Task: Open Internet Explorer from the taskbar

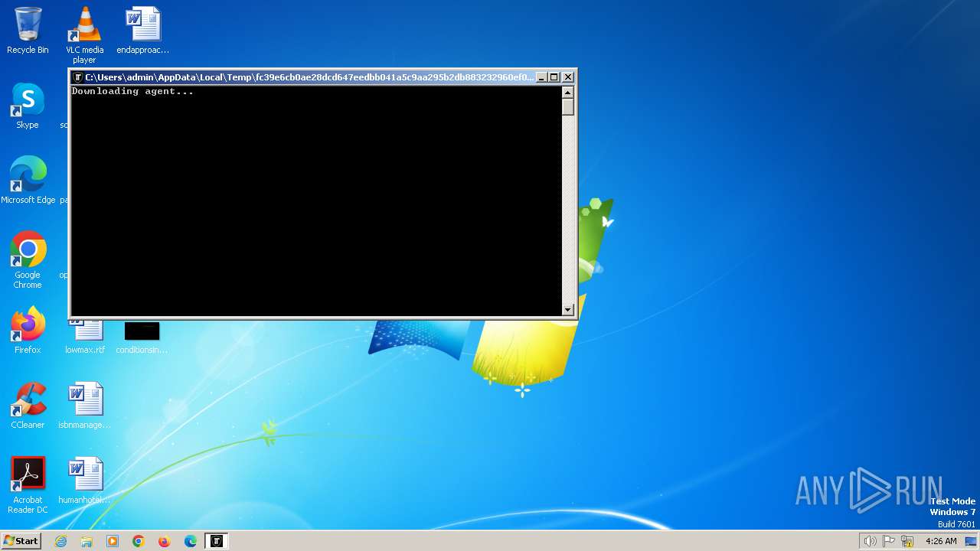Action: pyautogui.click(x=60, y=541)
